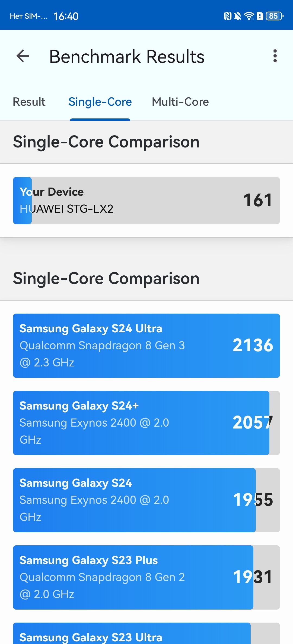Tap the back arrow icon
293x644 pixels.
tap(23, 56)
